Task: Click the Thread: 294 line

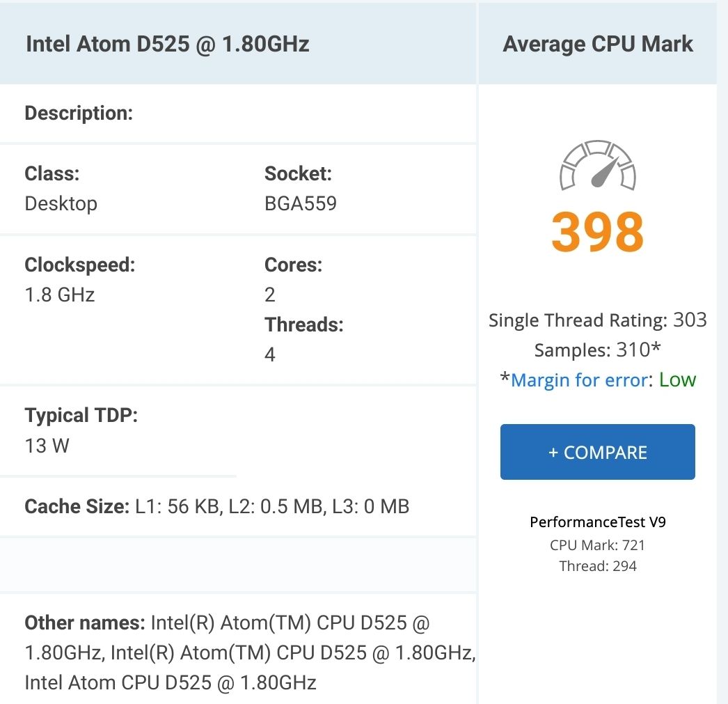Action: (x=598, y=566)
